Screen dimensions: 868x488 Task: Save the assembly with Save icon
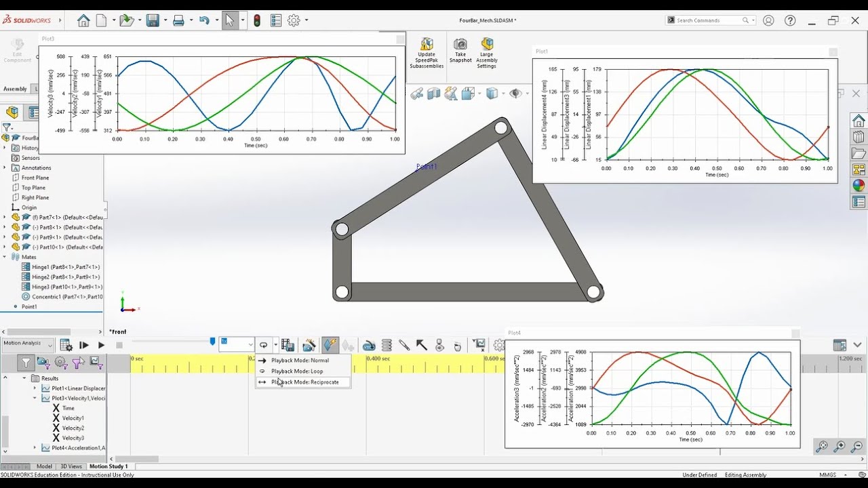[x=153, y=20]
